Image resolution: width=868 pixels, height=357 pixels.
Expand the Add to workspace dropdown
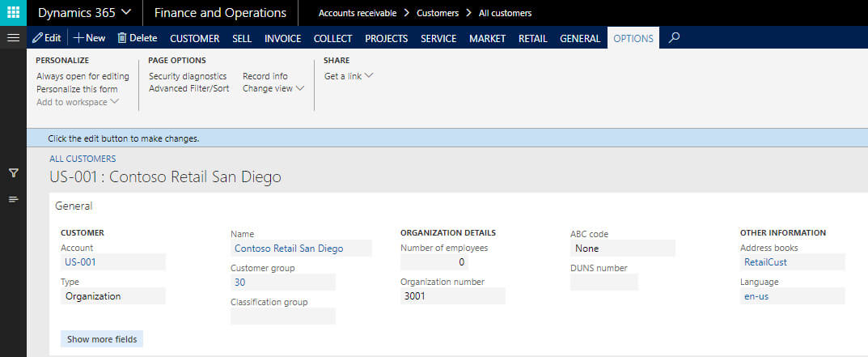78,102
